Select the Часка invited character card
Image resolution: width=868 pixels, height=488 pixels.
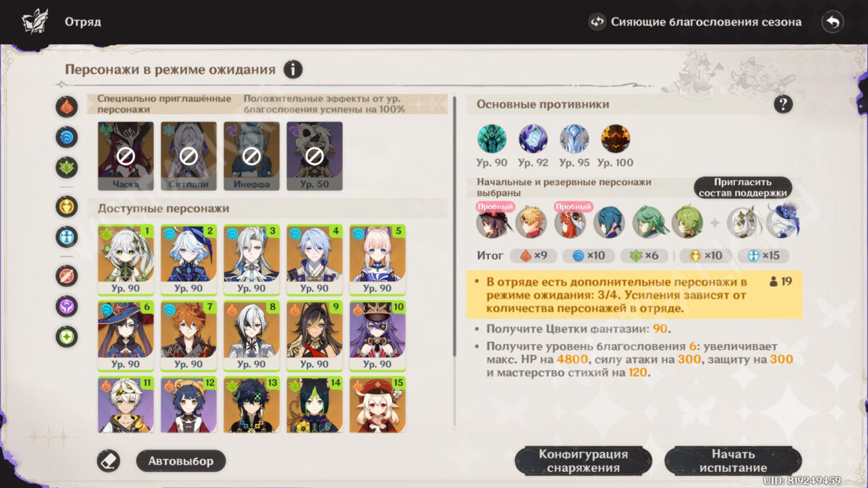click(126, 155)
